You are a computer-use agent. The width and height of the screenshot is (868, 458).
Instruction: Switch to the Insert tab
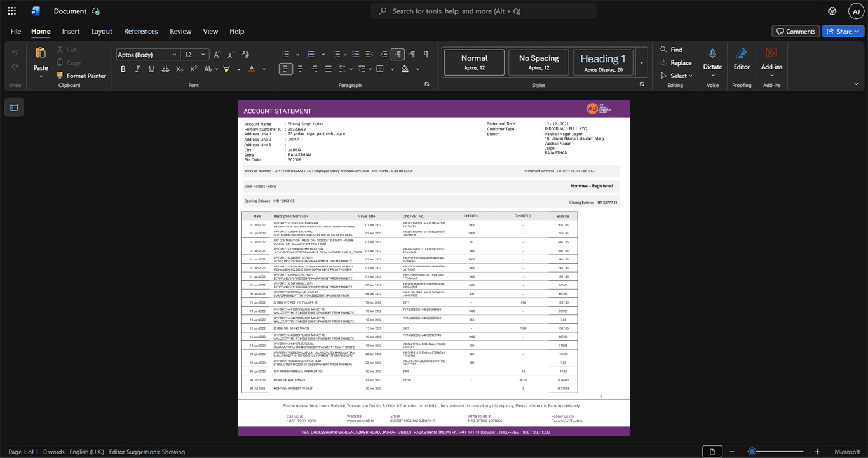(71, 31)
